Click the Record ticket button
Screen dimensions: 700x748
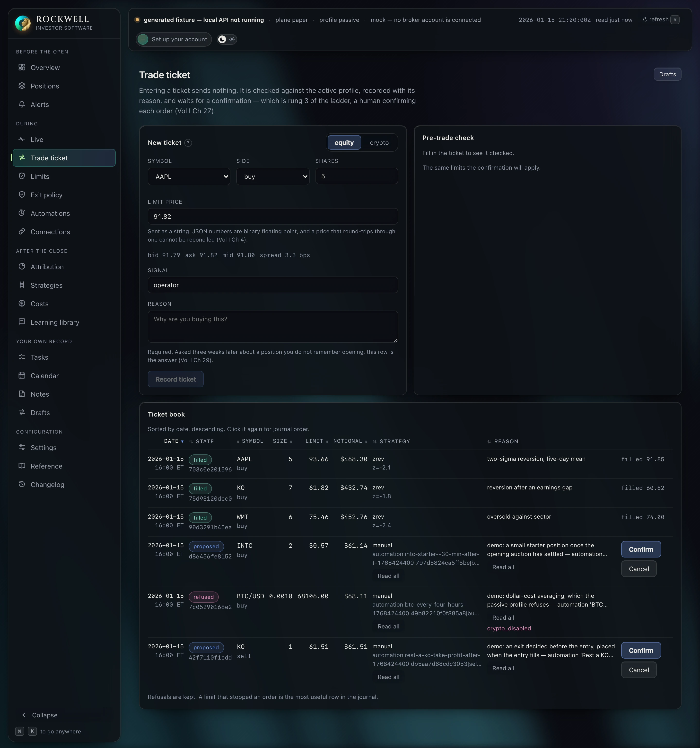coord(176,379)
